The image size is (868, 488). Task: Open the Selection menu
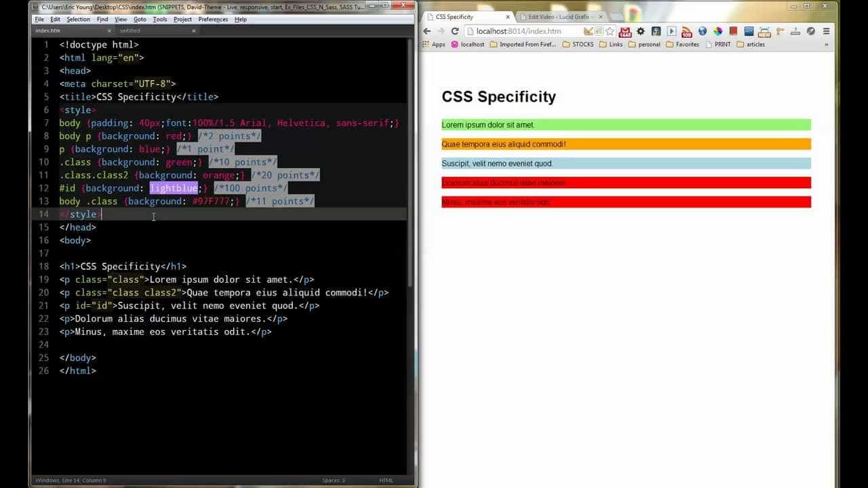coord(78,20)
